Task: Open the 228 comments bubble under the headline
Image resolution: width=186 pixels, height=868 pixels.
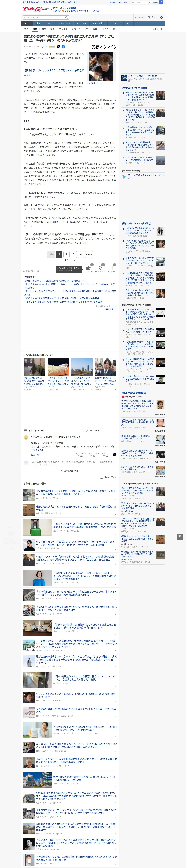Action: 45,47
